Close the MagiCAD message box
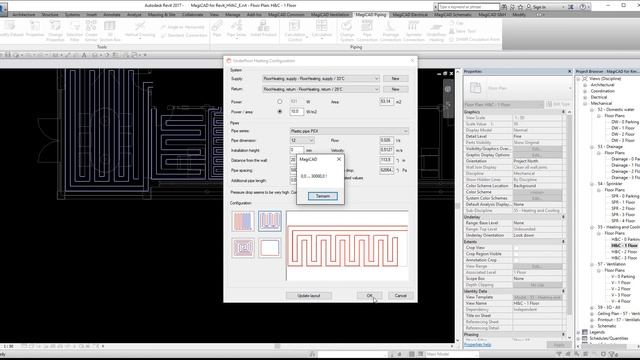 click(339, 159)
